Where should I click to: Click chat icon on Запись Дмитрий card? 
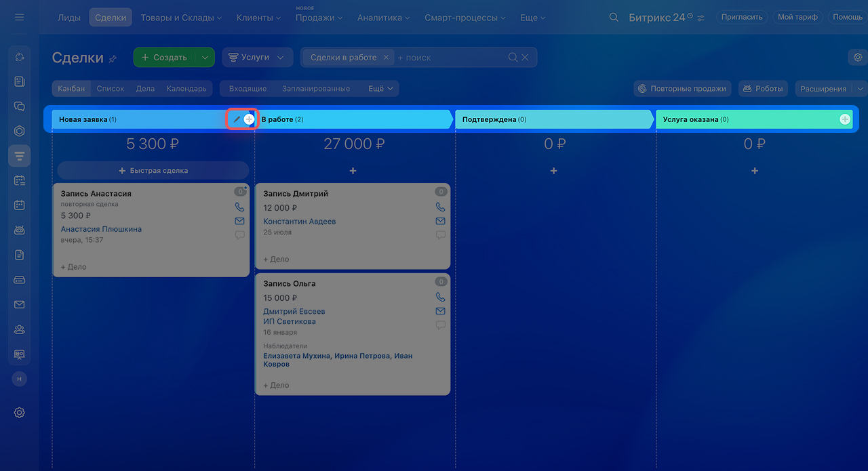click(441, 235)
